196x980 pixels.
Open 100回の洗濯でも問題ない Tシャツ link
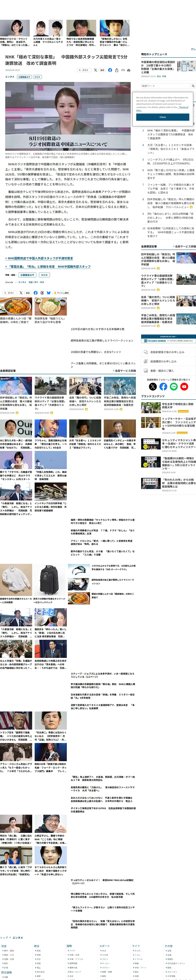[96, 352]
